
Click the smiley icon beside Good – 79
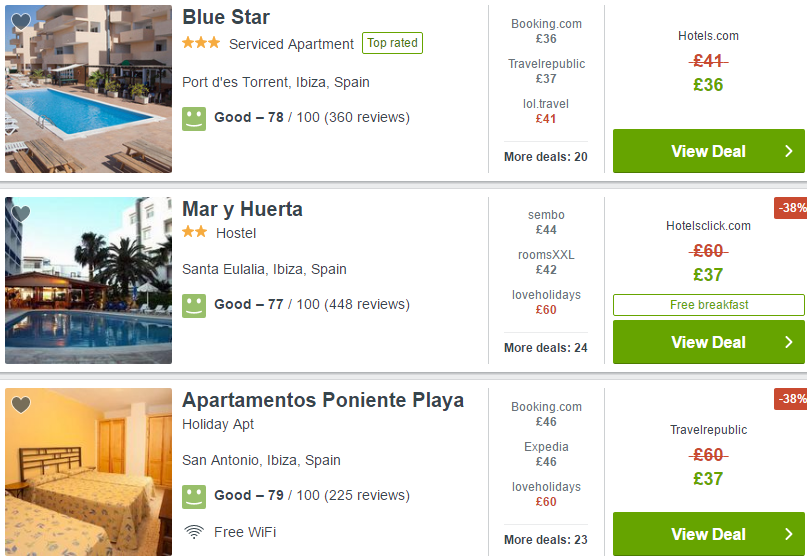pos(194,496)
